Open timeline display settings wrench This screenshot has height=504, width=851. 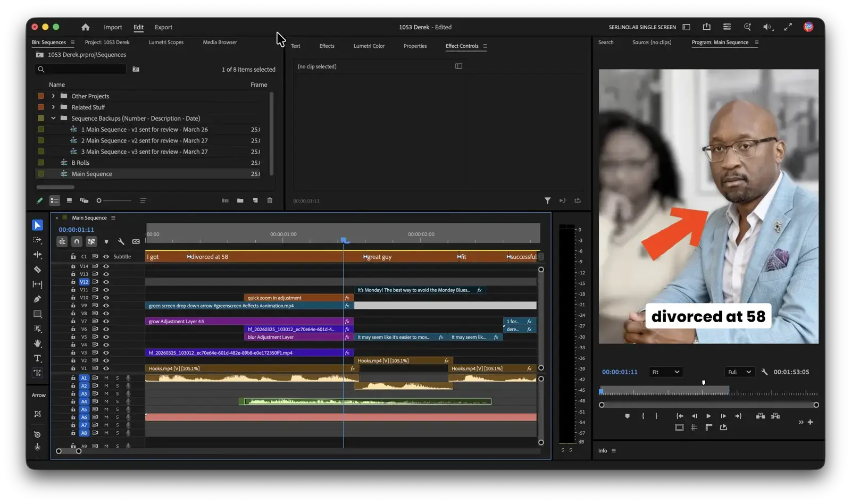pos(121,242)
